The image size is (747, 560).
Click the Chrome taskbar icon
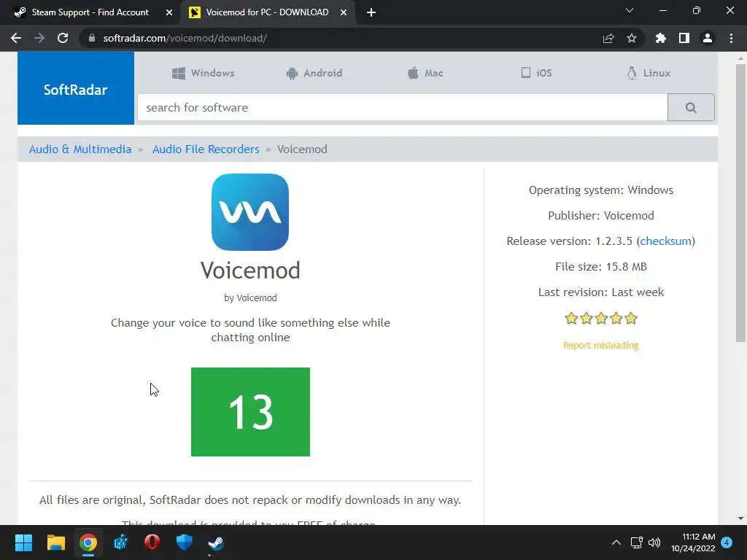(88, 542)
